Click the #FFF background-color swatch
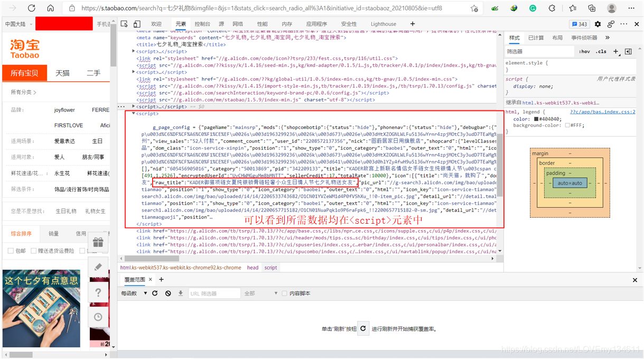 567,125
